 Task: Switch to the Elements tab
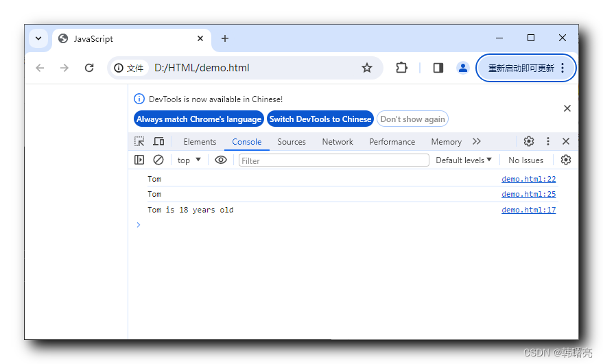coord(200,142)
